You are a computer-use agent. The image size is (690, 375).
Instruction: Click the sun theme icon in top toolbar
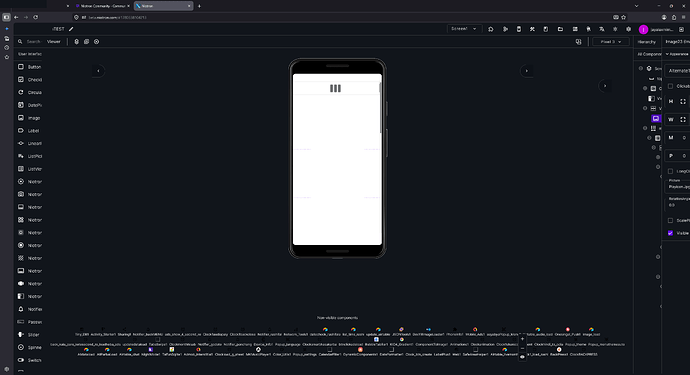(615, 29)
